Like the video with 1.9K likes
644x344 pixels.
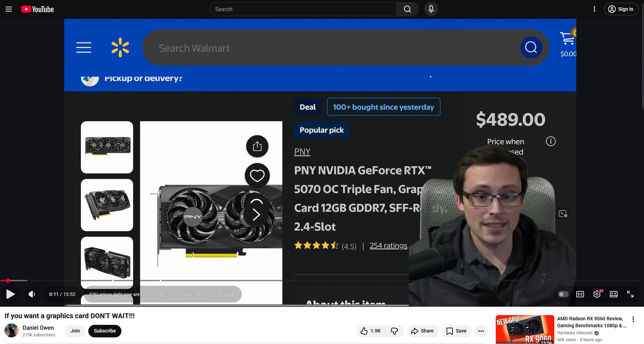[x=371, y=331]
